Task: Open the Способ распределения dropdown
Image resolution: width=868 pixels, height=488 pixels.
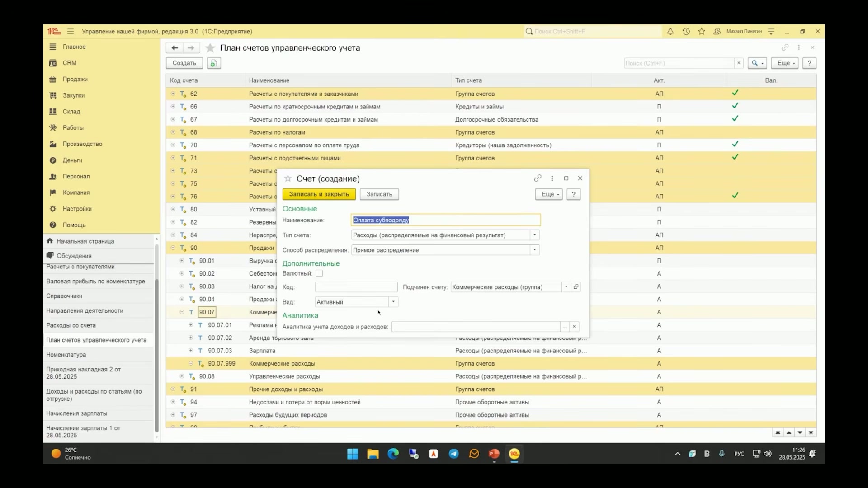Action: pos(535,250)
